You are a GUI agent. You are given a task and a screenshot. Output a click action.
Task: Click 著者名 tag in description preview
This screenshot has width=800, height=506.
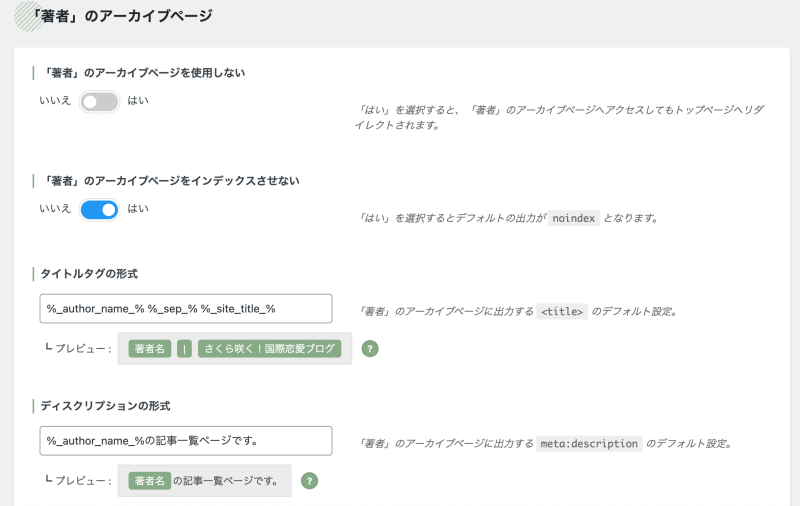(149, 480)
